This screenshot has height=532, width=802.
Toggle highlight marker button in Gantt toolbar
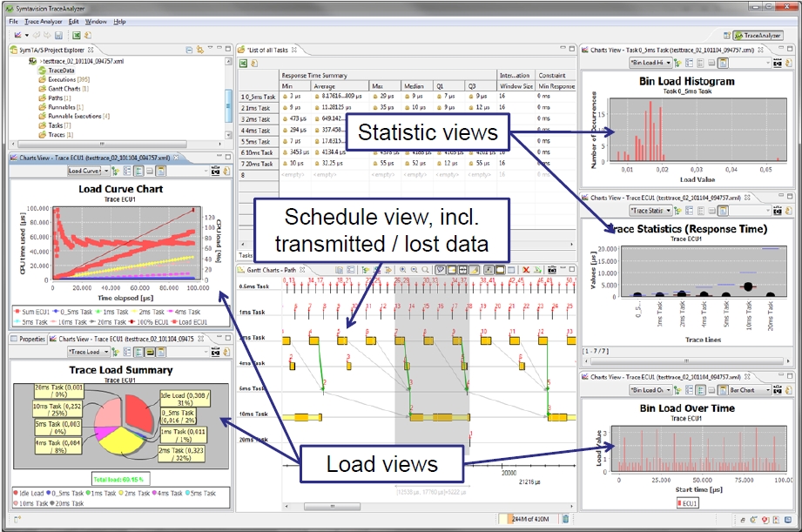(x=474, y=270)
